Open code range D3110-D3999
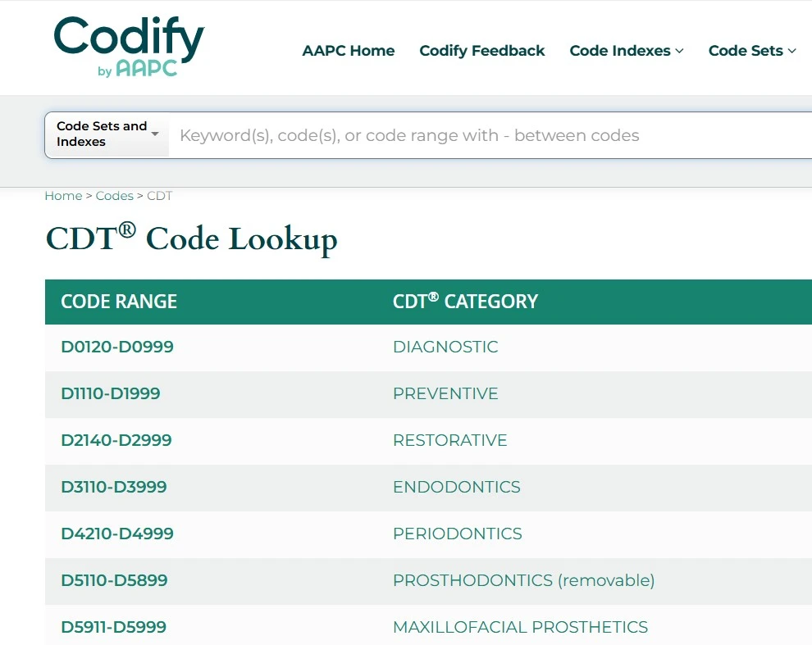Viewport: 812px width, 645px height. click(114, 487)
